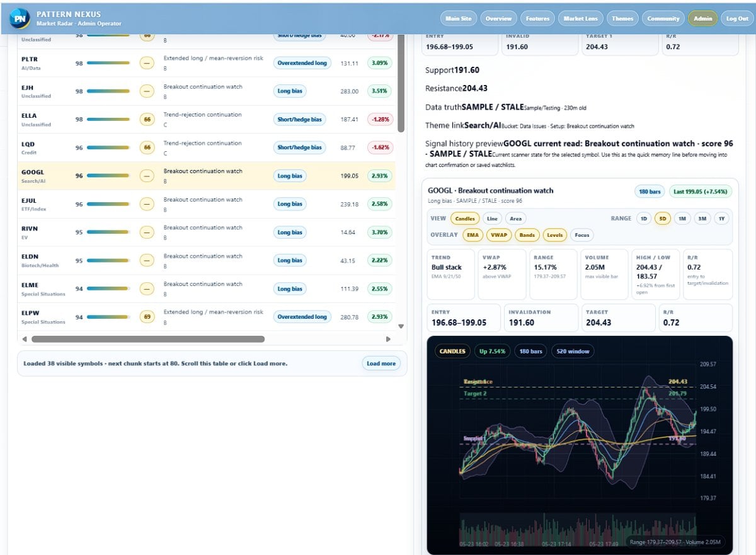Image resolution: width=756 pixels, height=555 pixels.
Task: Click the 520 window chip on chart
Action: click(573, 351)
